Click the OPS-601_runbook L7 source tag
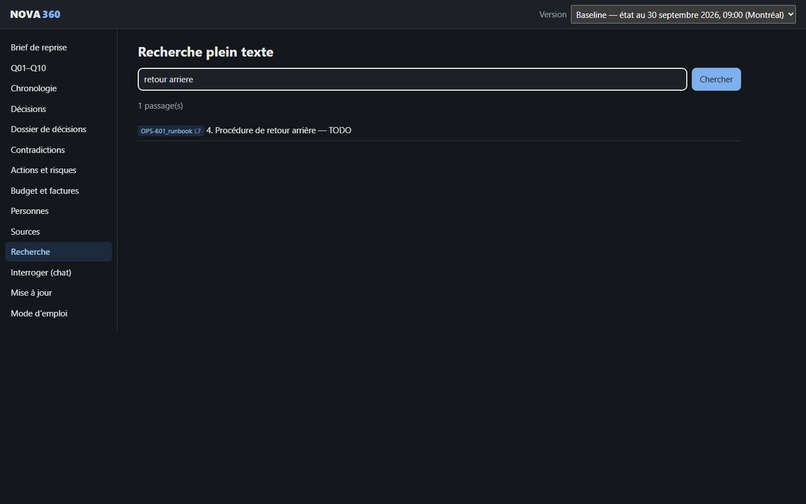The image size is (806, 504). (171, 131)
